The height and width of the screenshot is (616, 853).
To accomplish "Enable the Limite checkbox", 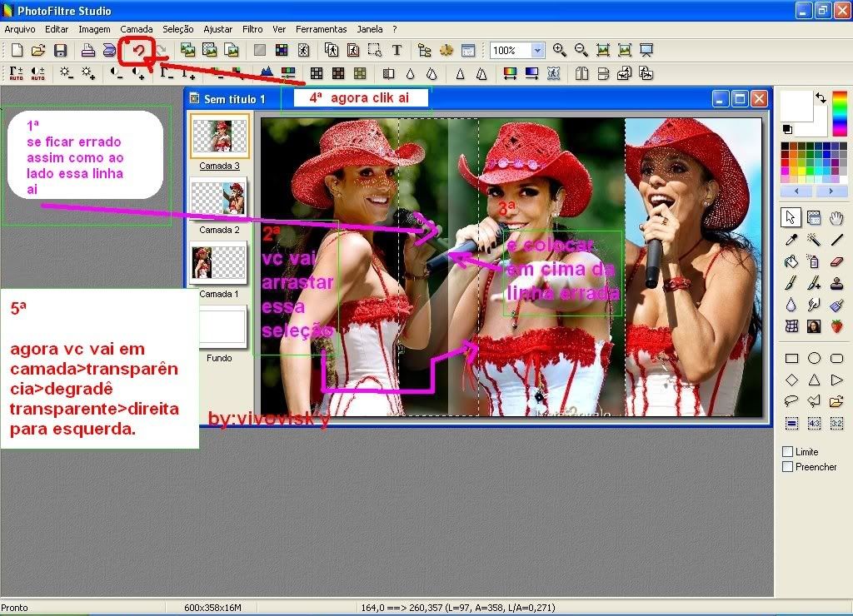I will [x=788, y=452].
